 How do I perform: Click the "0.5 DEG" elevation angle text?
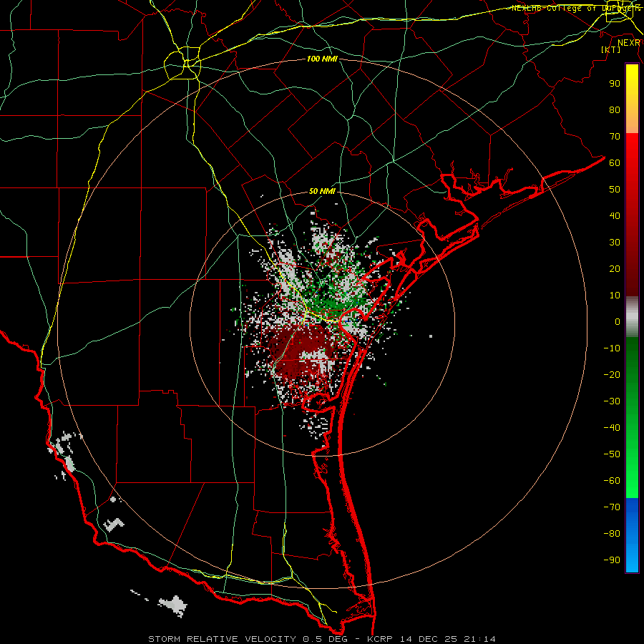click(x=325, y=639)
